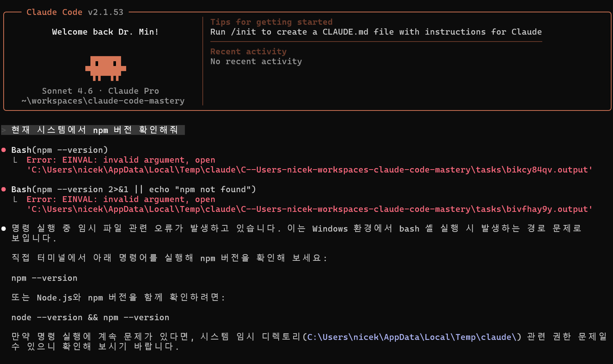Click the 'Tips for getting started' heading
613x364 pixels.
click(271, 22)
